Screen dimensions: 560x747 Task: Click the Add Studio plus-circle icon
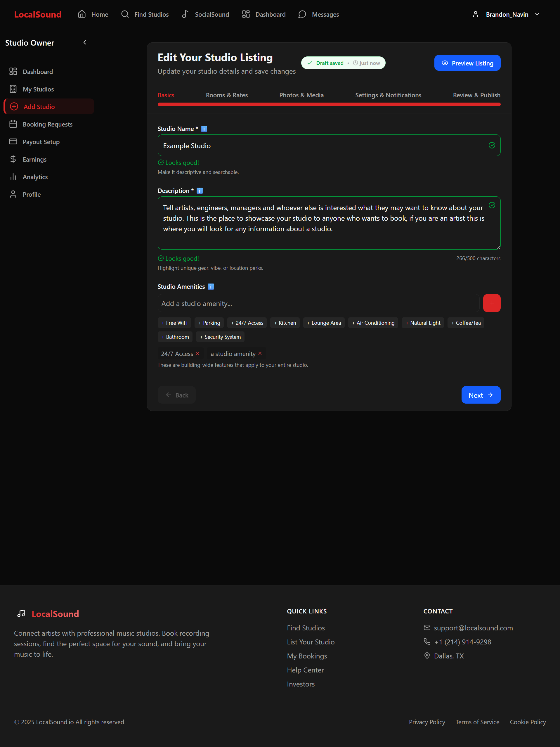[14, 106]
